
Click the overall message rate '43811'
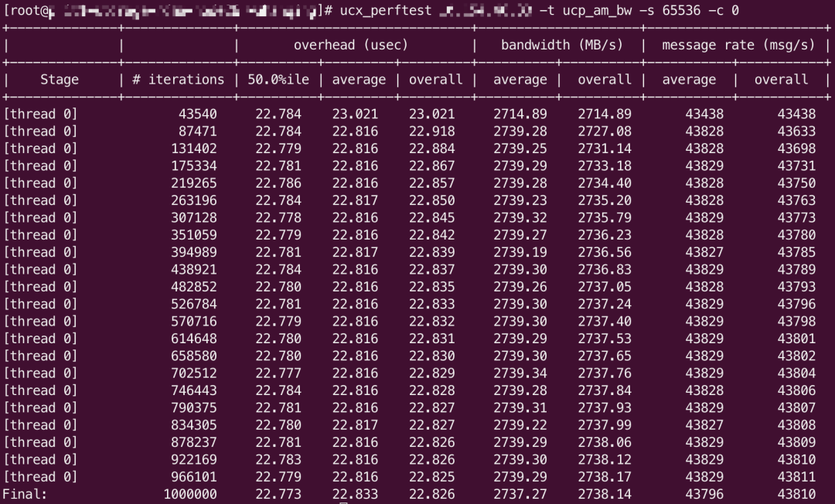tap(796, 478)
